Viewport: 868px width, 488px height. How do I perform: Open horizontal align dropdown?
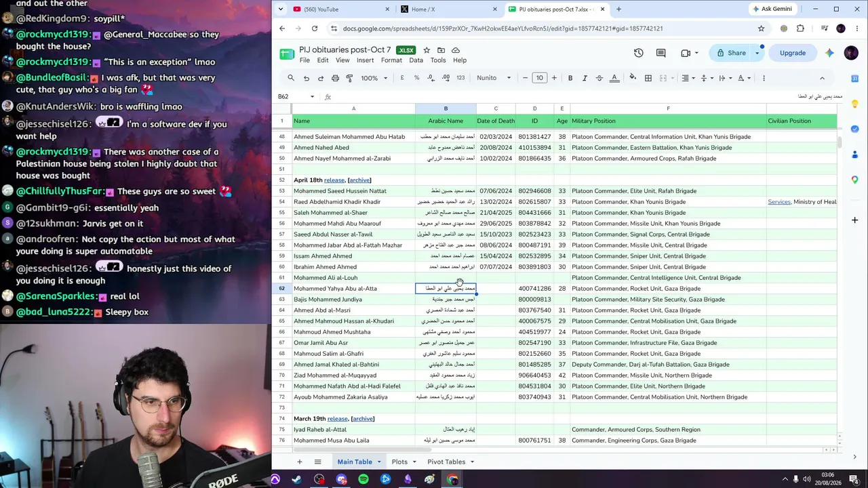point(688,78)
